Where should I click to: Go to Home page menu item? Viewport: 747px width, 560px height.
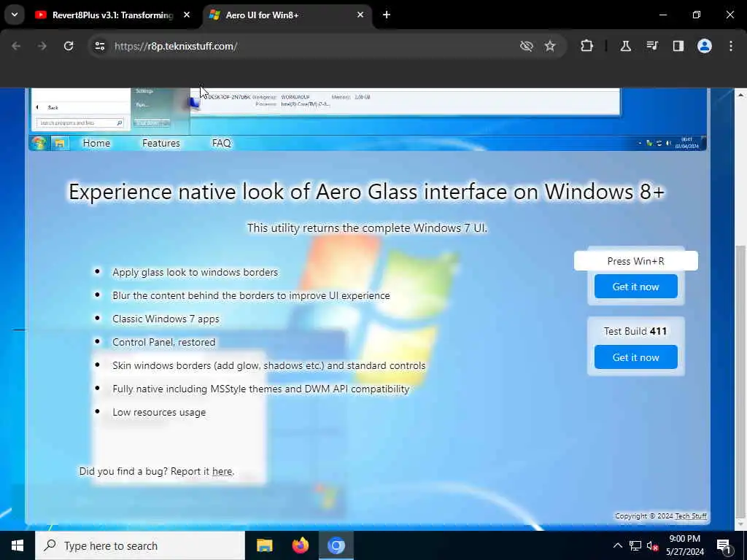96,144
